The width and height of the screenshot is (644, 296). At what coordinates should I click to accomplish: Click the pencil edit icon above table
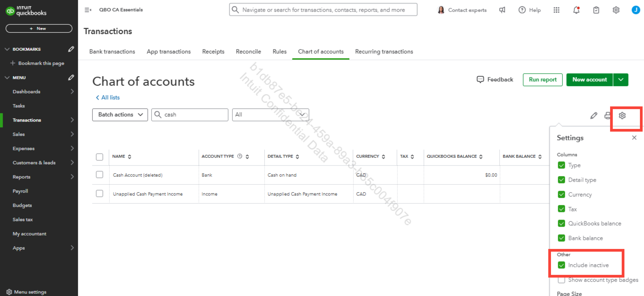coord(594,115)
